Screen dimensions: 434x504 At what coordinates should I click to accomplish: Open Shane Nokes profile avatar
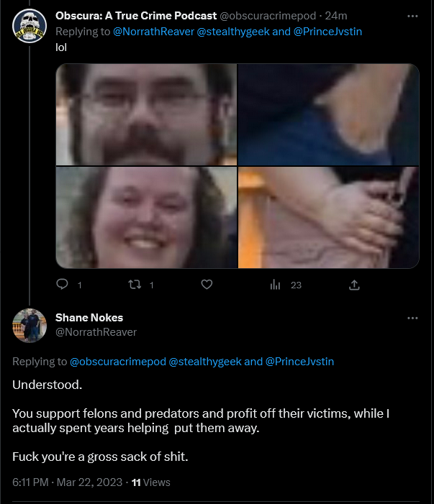(x=30, y=325)
